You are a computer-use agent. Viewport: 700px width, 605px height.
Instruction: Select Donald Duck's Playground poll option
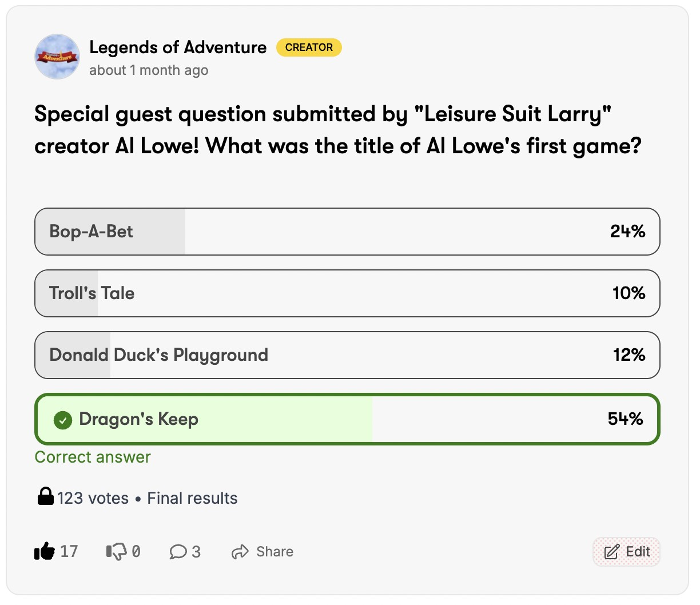tap(347, 355)
